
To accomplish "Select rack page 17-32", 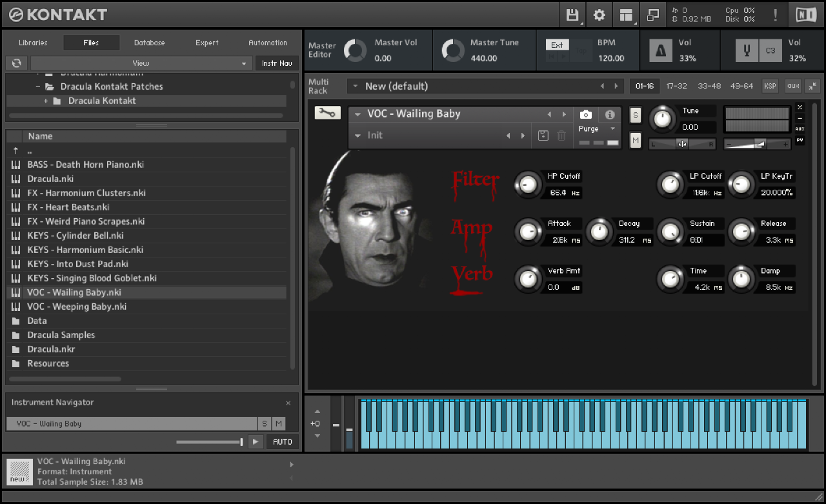I will tap(676, 86).
